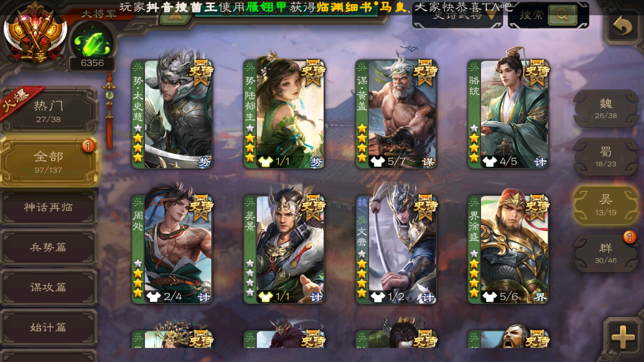This screenshot has height=362, width=644.
Task: Select the 势·太史慈 hero card
Action: (x=172, y=114)
